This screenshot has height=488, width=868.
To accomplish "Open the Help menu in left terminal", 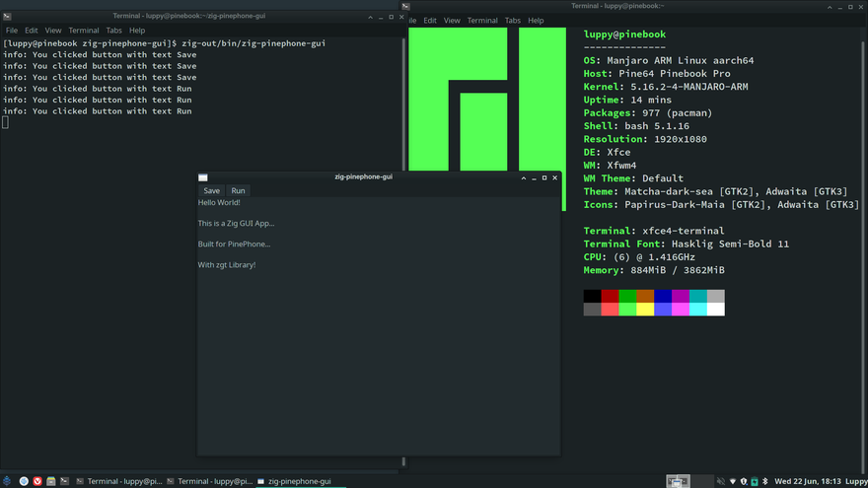I will pos(137,31).
